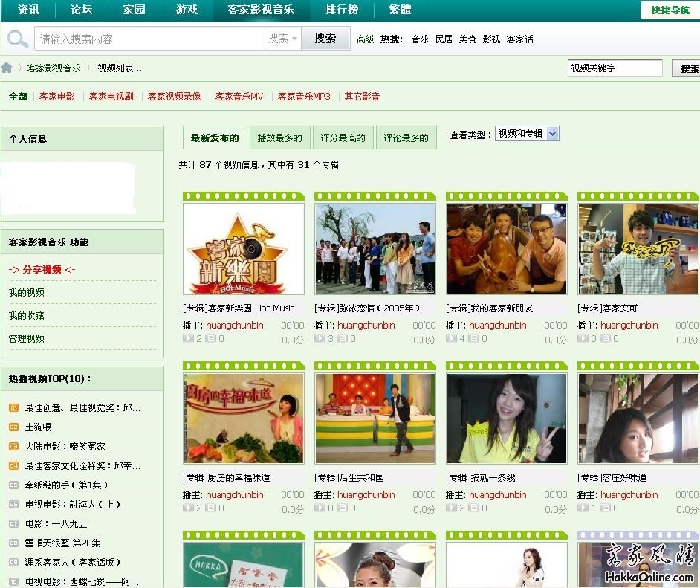Image resolution: width=700 pixels, height=588 pixels.
Task: Click play count icon under 厨房的幸福味道
Action: point(188,508)
